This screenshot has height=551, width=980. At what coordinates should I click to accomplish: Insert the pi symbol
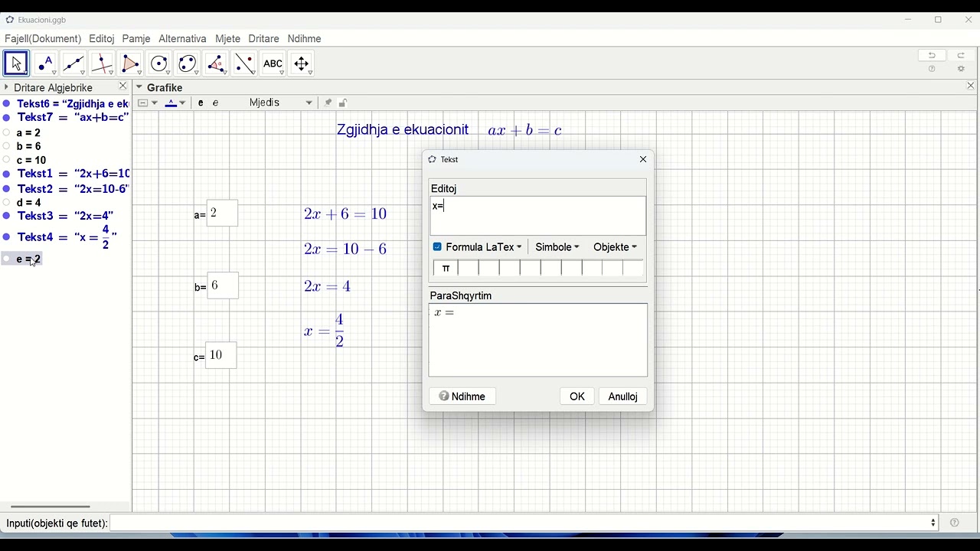446,269
